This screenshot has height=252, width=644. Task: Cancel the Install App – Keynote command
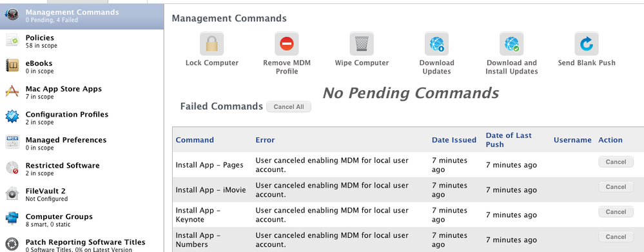point(616,212)
